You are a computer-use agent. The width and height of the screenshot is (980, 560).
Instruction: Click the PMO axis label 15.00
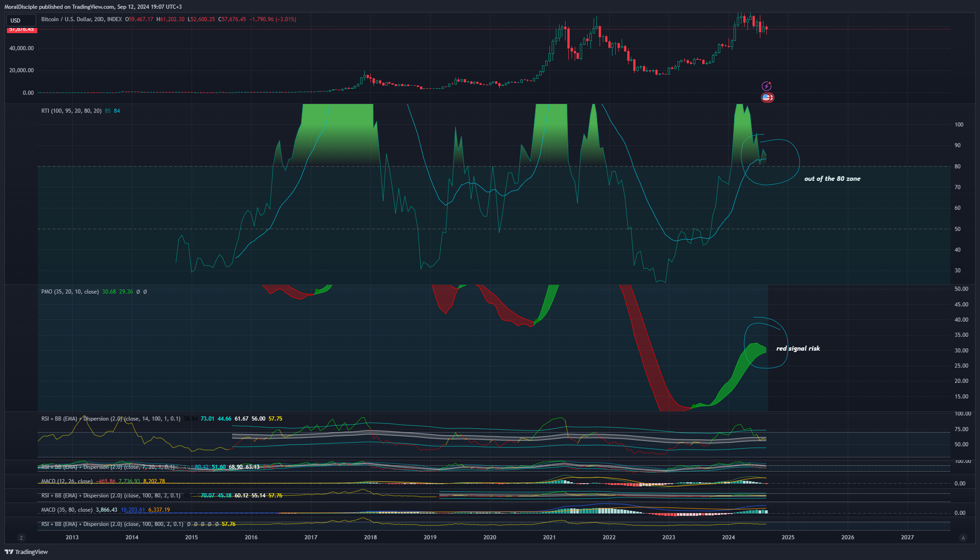(961, 397)
